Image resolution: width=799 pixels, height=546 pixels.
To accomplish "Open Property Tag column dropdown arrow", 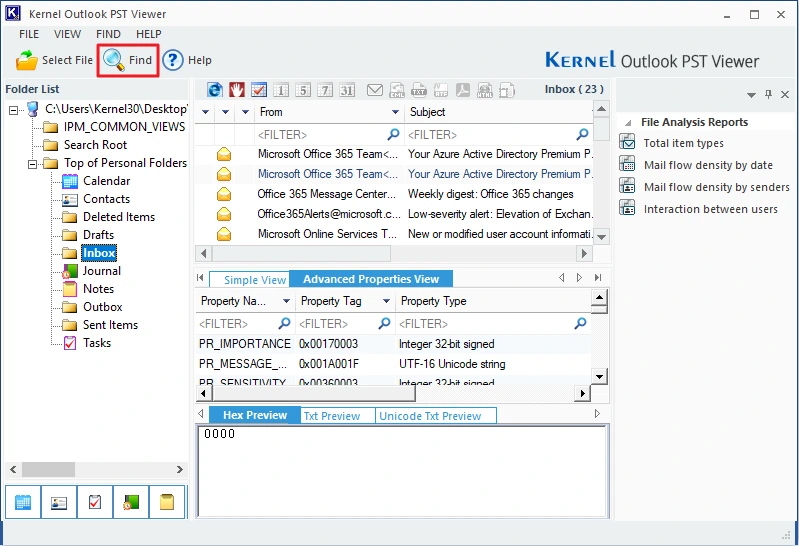I will point(386,301).
